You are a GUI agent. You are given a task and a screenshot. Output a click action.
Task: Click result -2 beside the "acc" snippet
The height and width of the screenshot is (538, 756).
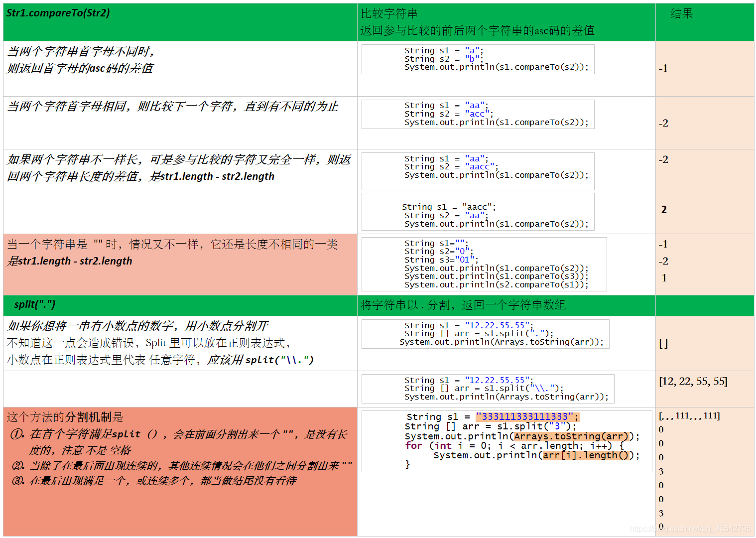[x=663, y=123]
